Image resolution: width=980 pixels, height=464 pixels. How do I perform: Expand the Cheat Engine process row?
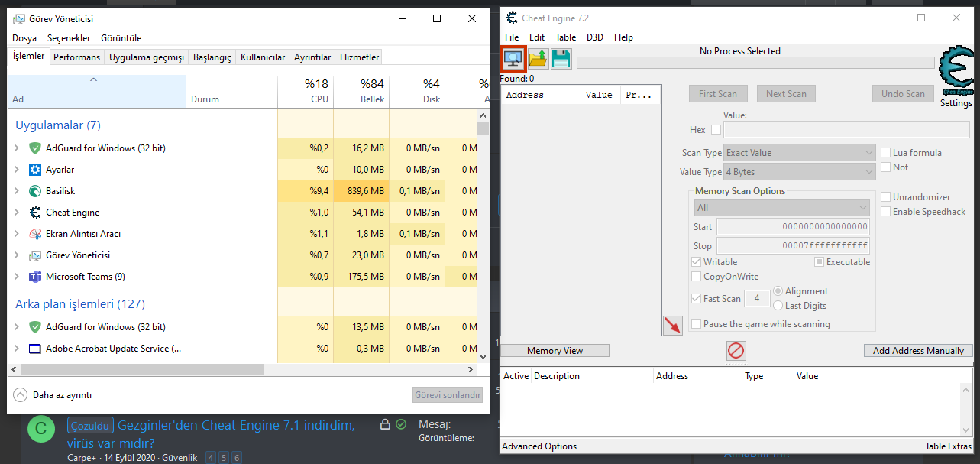pos(17,213)
